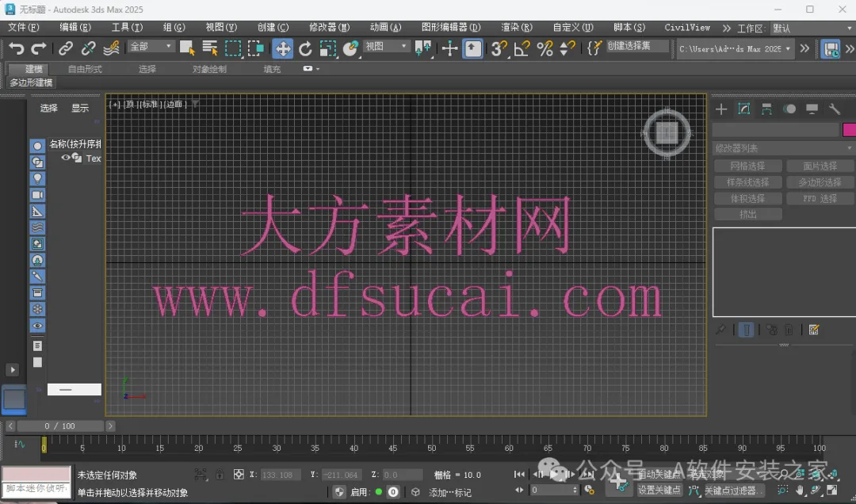Screen dimensions: 856x504
Task: Open the Utilities wrench panel tab
Action: pyautogui.click(x=834, y=109)
